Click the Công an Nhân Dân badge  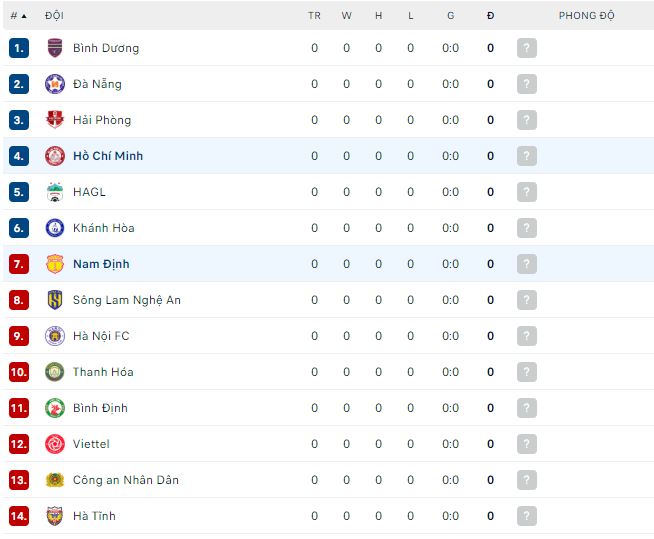[x=55, y=480]
